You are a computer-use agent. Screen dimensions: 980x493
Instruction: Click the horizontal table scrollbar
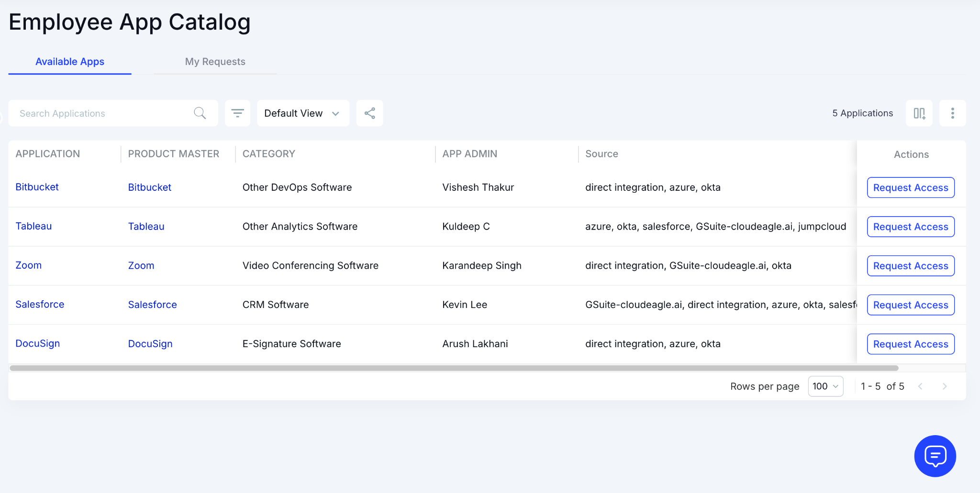[x=454, y=368]
